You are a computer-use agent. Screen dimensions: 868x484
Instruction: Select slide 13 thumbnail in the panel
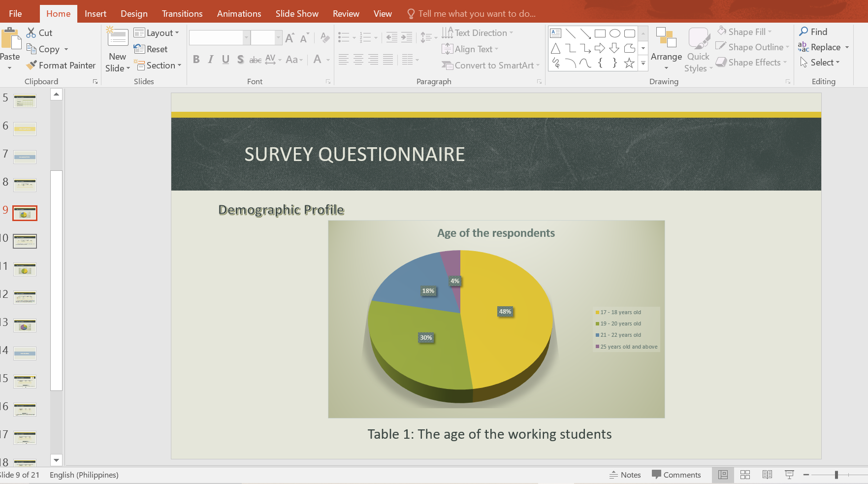point(25,325)
